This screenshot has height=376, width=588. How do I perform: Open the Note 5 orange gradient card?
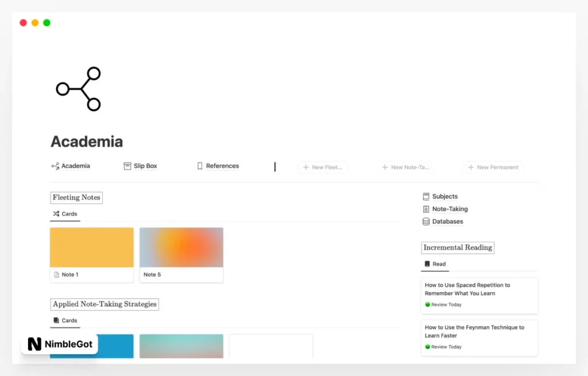181,247
